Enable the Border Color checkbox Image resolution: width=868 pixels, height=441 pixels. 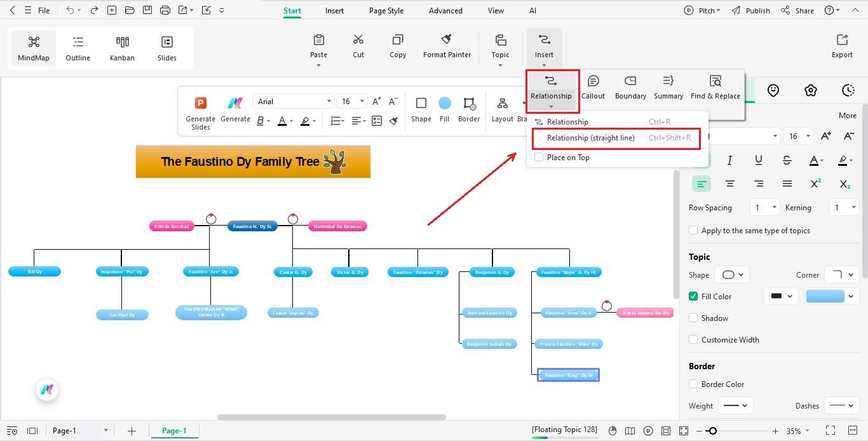coord(693,384)
